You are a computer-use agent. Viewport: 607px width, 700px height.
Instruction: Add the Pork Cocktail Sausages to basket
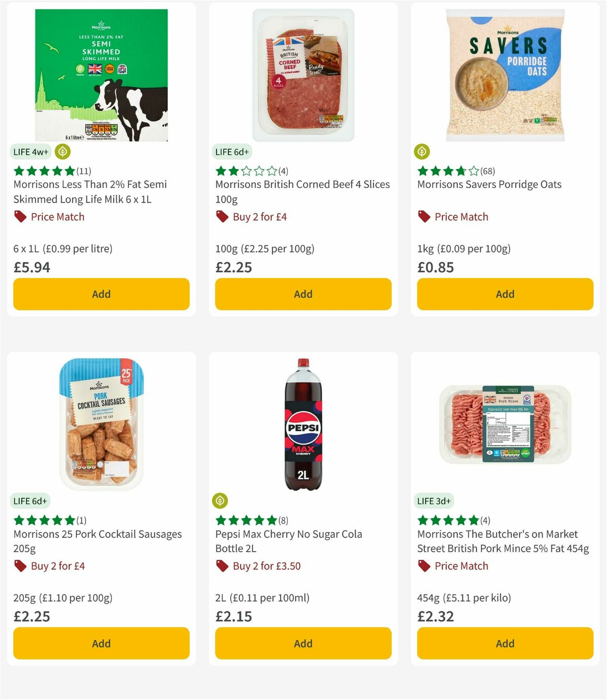click(101, 643)
